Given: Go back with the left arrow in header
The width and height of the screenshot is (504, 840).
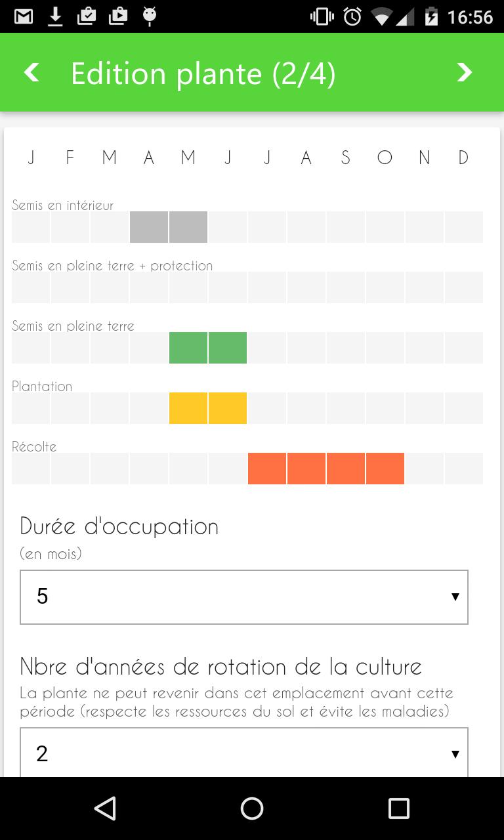Looking at the screenshot, I should pos(31,72).
